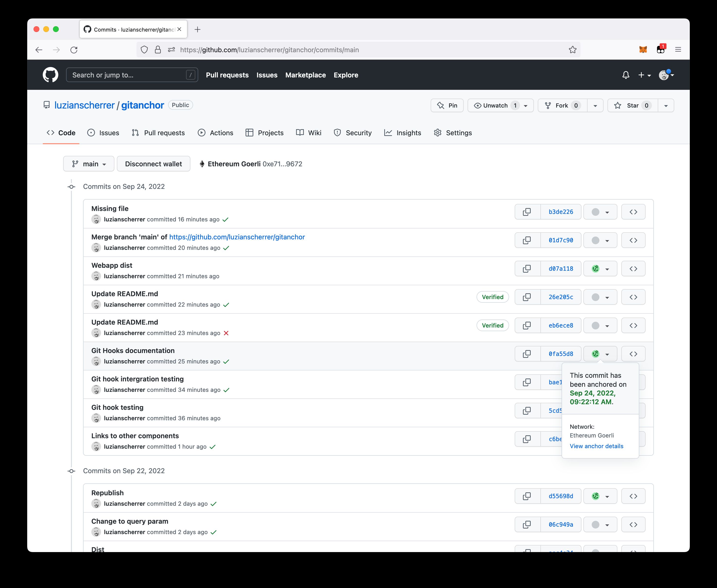This screenshot has width=717, height=588.
Task: View failed check on eb6ece8 commit
Action: [x=226, y=333]
